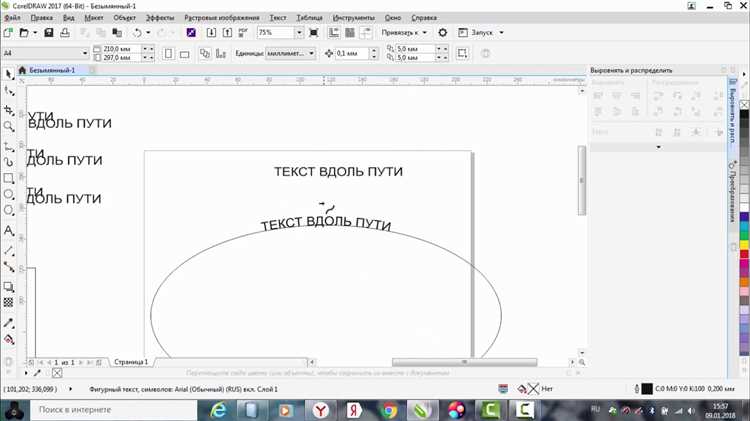750x421 pixels.
Task: Click the Open folder icon
Action: [24, 33]
